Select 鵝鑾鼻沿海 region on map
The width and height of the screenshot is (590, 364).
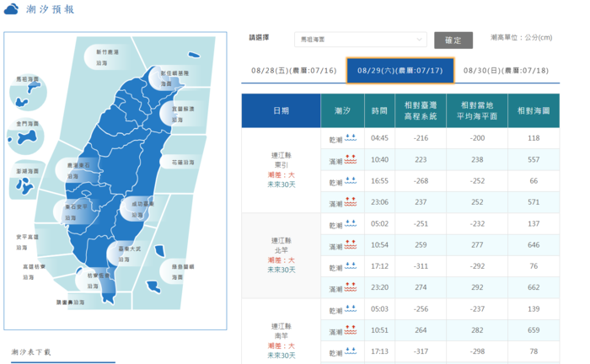pyautogui.click(x=70, y=302)
